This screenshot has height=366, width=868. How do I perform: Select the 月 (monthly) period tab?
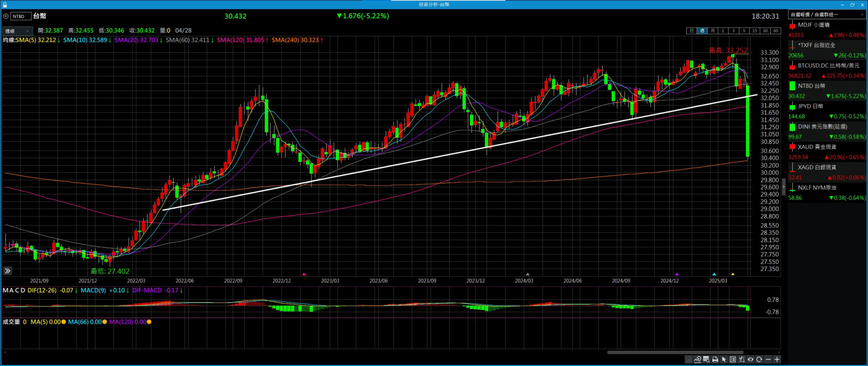(712, 31)
